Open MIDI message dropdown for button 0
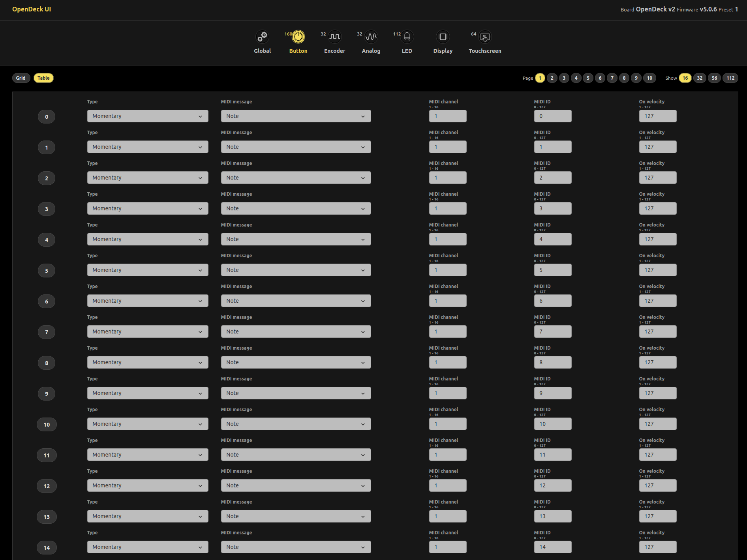Viewport: 747px width, 560px height. (296, 116)
